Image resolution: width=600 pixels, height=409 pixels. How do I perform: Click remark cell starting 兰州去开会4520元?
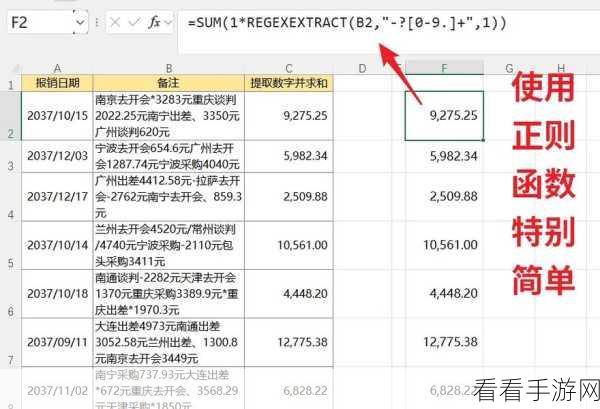click(168, 245)
